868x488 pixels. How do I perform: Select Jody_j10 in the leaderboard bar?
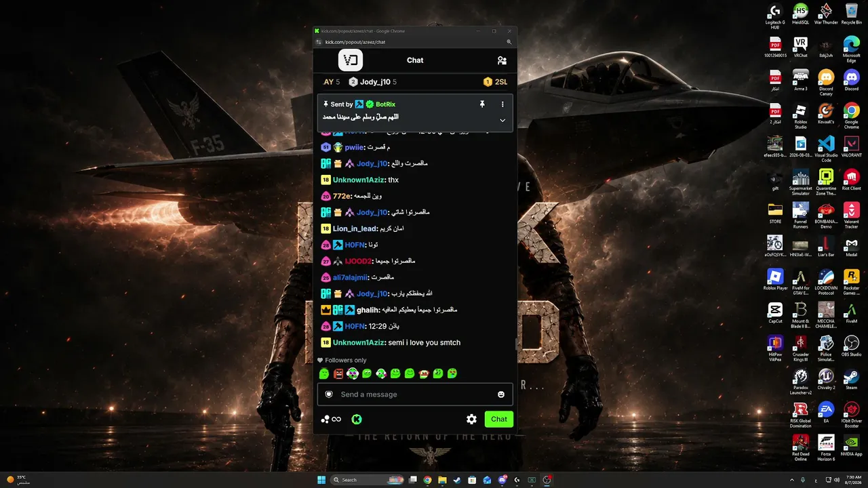click(372, 82)
